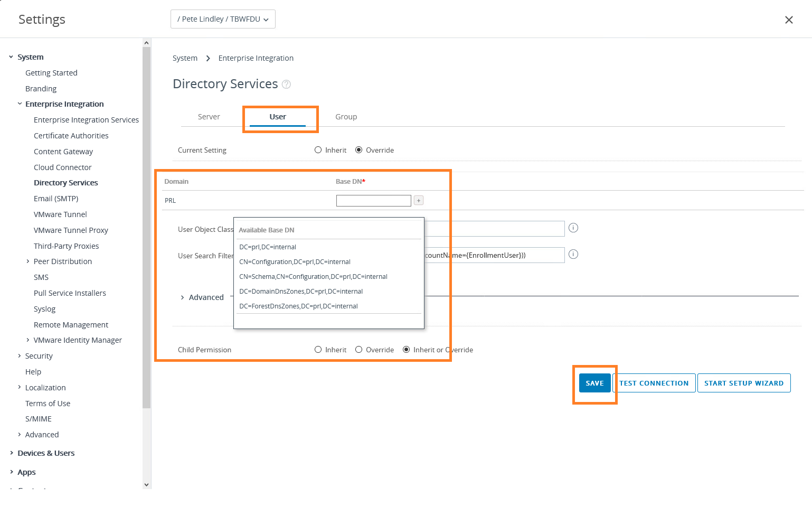Switch to the Server tab
Screen dimensions: 812x506
click(209, 117)
